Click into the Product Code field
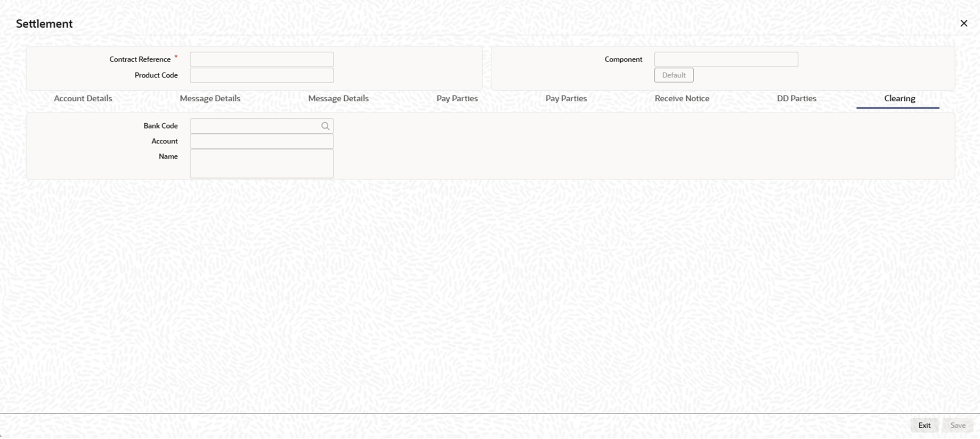980x439 pixels. (262, 75)
